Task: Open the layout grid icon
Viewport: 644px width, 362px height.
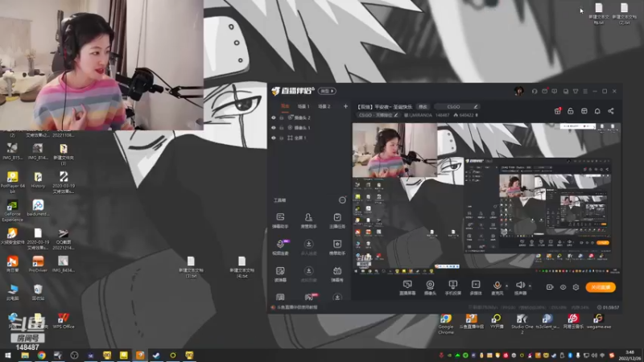Action: pyautogui.click(x=584, y=111)
